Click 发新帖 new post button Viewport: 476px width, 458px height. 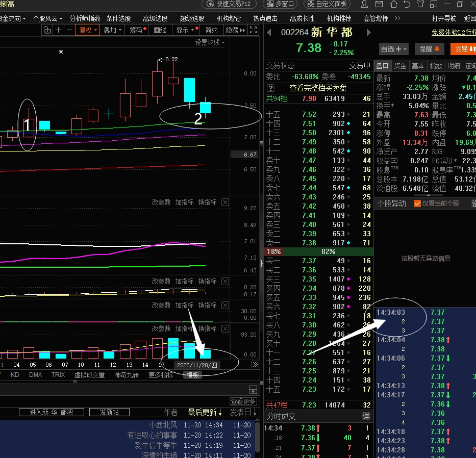point(109,412)
